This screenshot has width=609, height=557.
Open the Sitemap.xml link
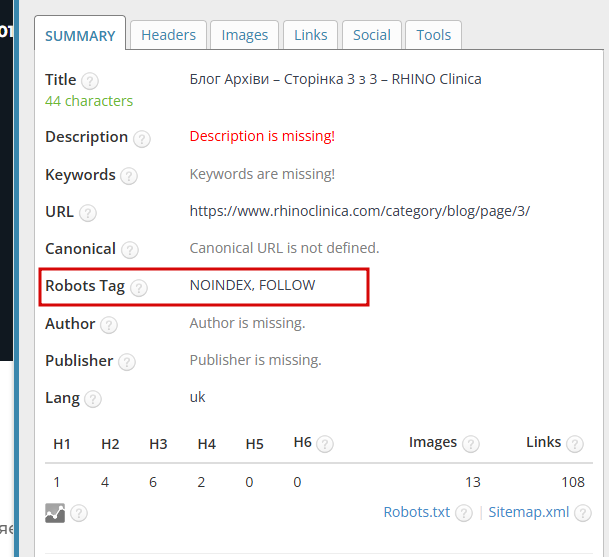[529, 512]
